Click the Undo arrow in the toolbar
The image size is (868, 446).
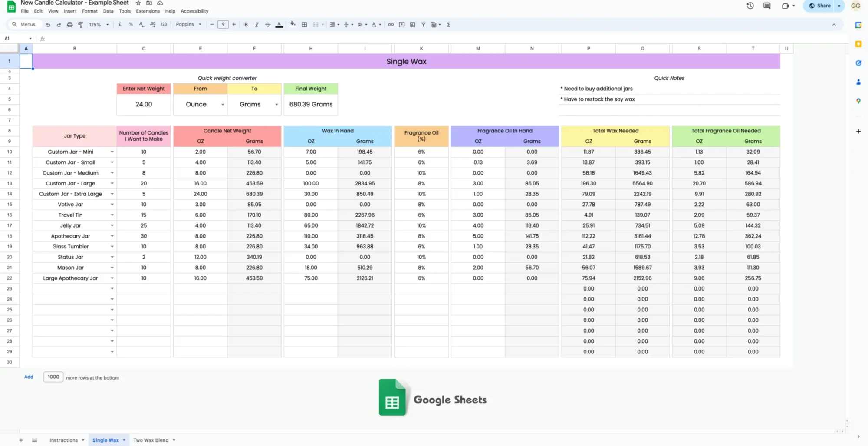coord(48,25)
